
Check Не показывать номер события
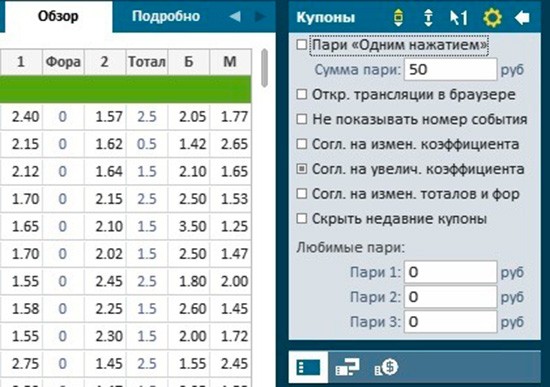tap(302, 119)
